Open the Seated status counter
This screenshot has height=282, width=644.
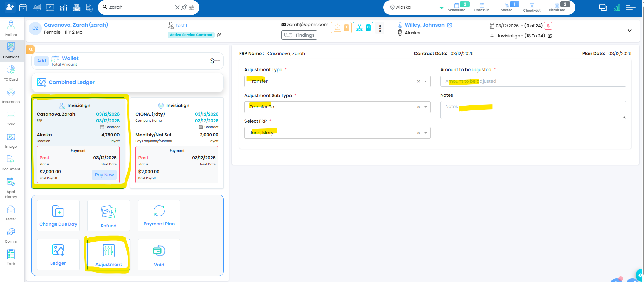507,7
